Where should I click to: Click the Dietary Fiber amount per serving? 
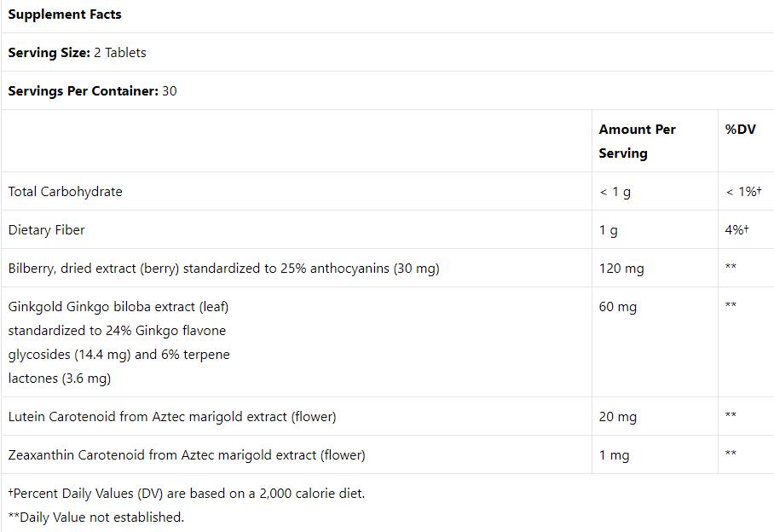(x=609, y=230)
